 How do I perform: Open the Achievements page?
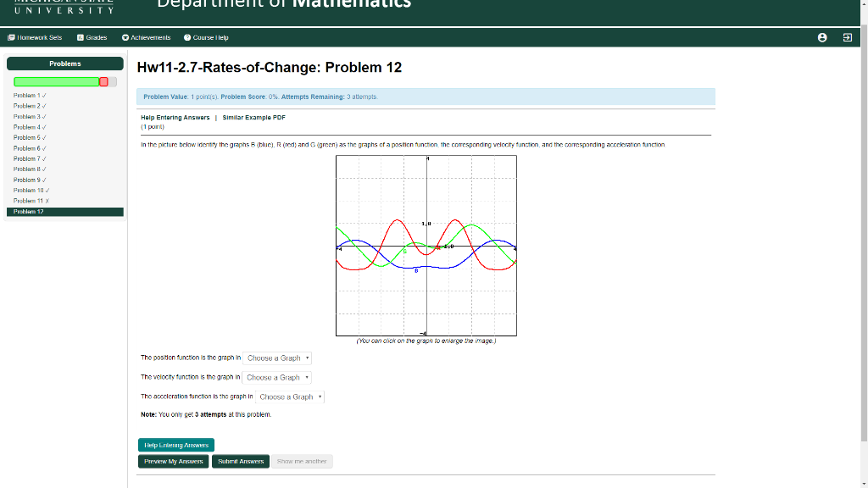(x=146, y=37)
